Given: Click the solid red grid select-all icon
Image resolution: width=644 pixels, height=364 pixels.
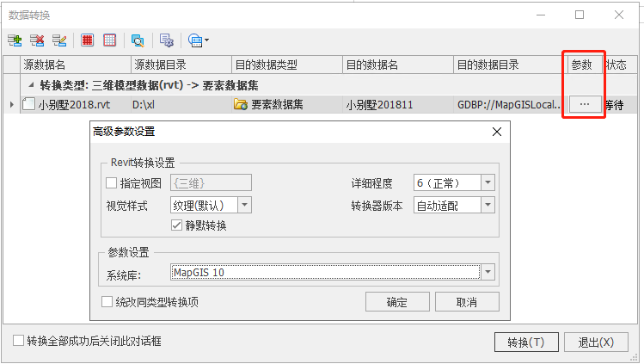Looking at the screenshot, I should click(88, 40).
